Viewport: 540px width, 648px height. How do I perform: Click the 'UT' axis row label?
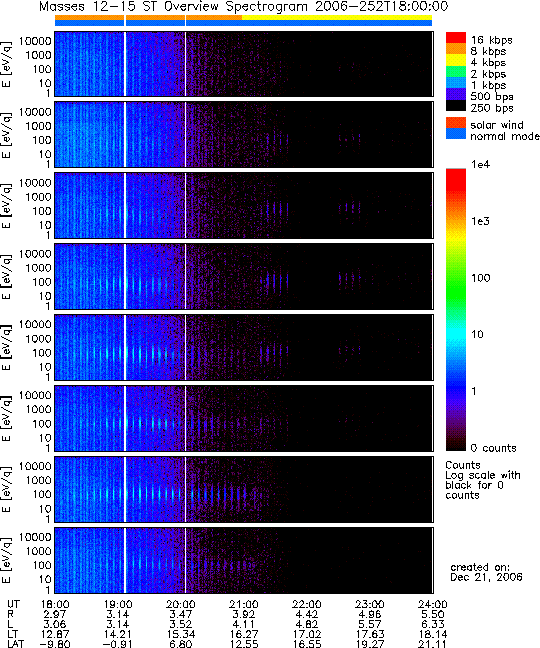coord(13,605)
